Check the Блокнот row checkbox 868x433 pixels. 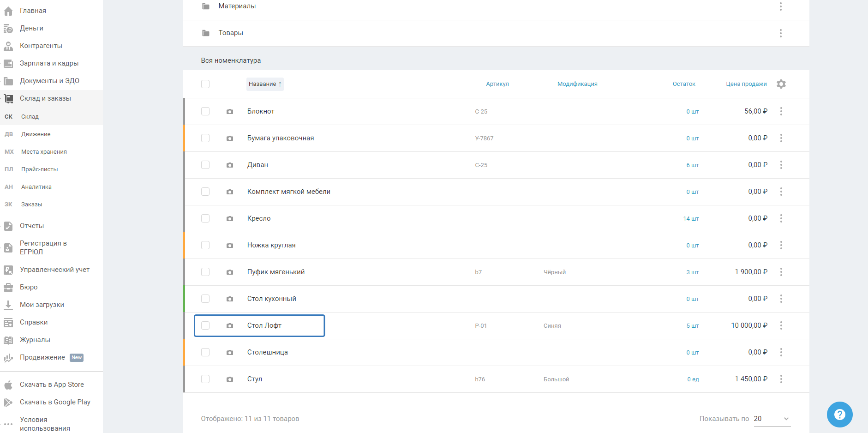[x=205, y=111]
